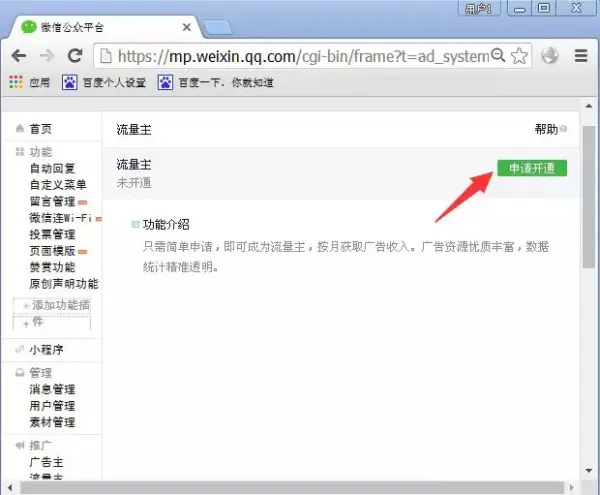Screen dimensions: 600x495
Task: Open 消息管理 in sidebar
Action: pos(52,389)
